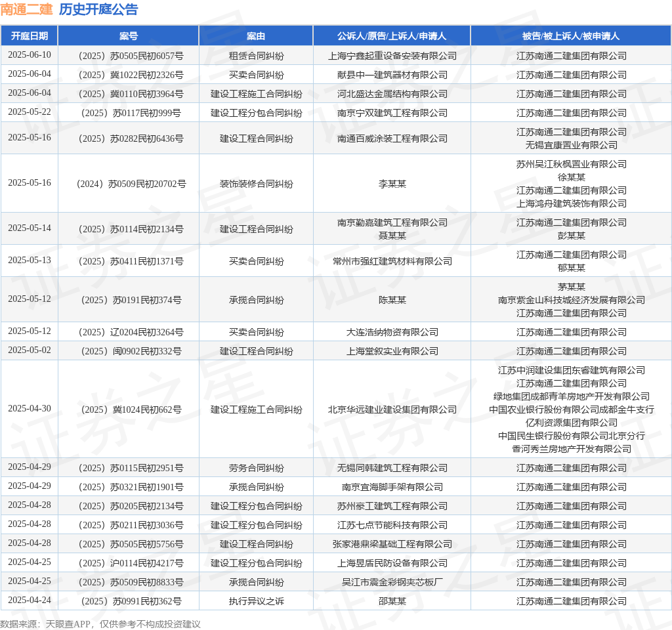
Task: Click plaintiff 南京宜海脚手架有限公司
Action: click(392, 488)
